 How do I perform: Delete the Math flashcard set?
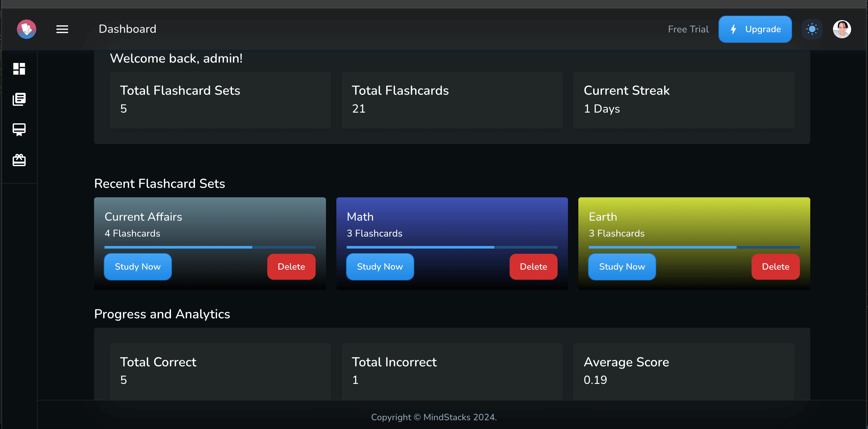(x=533, y=266)
